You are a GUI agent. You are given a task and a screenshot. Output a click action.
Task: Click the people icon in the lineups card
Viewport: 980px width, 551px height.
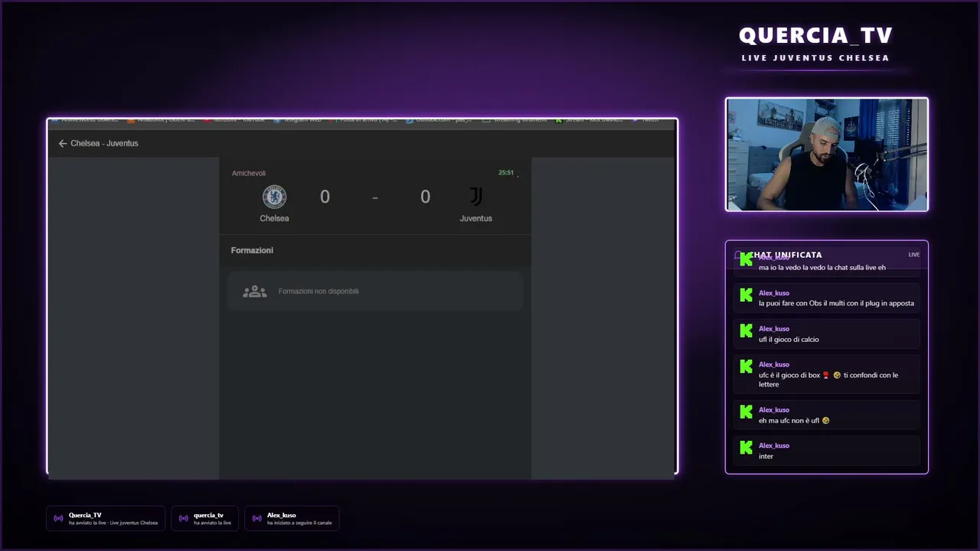tap(255, 292)
